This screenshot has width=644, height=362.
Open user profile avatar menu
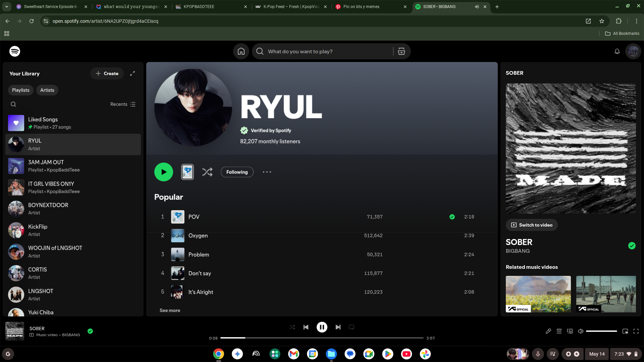point(633,51)
